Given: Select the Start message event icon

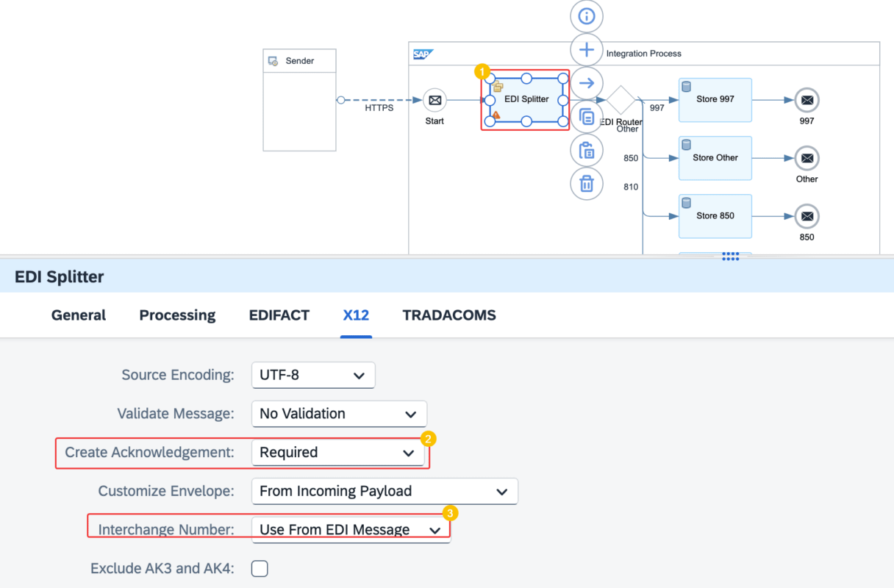Looking at the screenshot, I should (x=435, y=100).
